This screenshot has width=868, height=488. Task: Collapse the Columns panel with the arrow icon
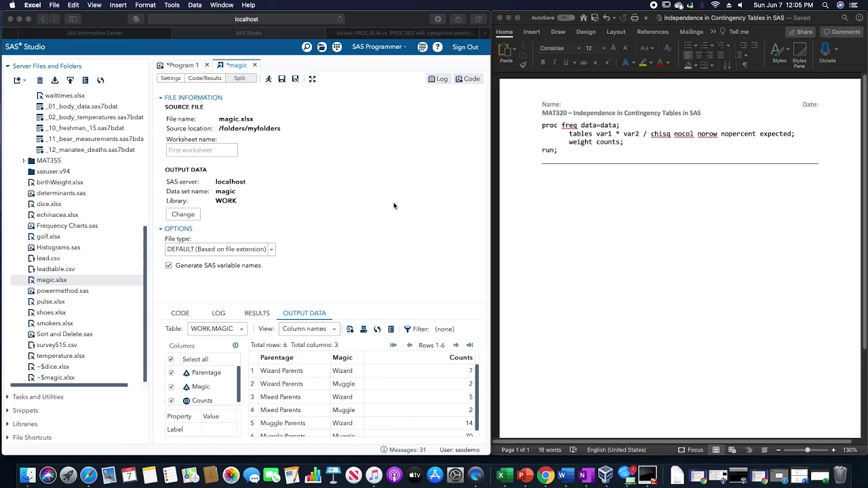click(235, 346)
